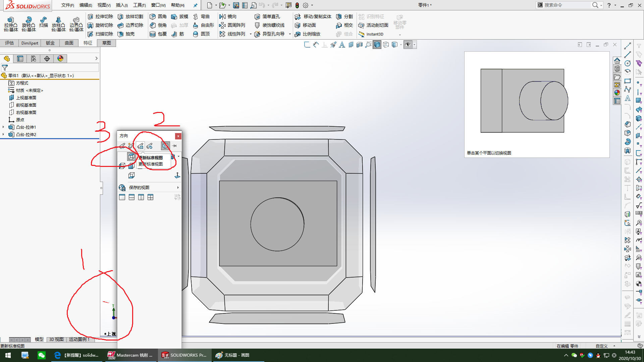Switch to the 草图 tab
Screen dimensions: 644x362
point(107,43)
